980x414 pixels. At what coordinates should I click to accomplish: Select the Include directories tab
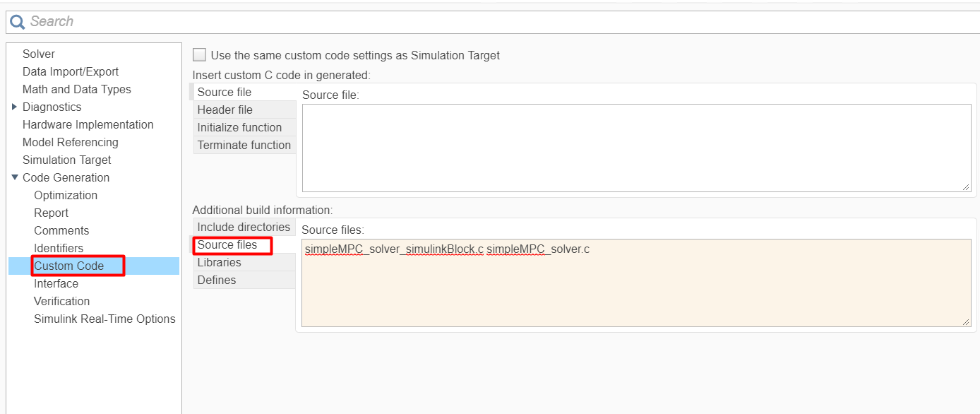tap(244, 227)
